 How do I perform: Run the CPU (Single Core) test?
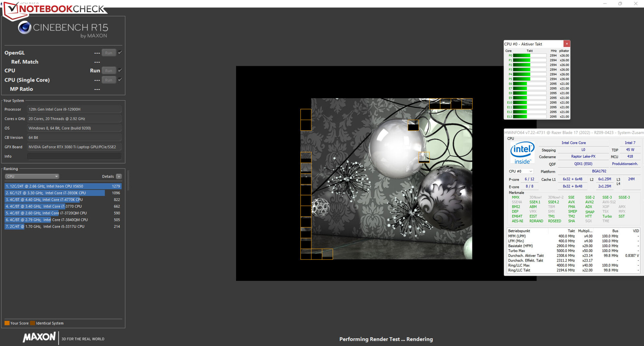coord(109,80)
